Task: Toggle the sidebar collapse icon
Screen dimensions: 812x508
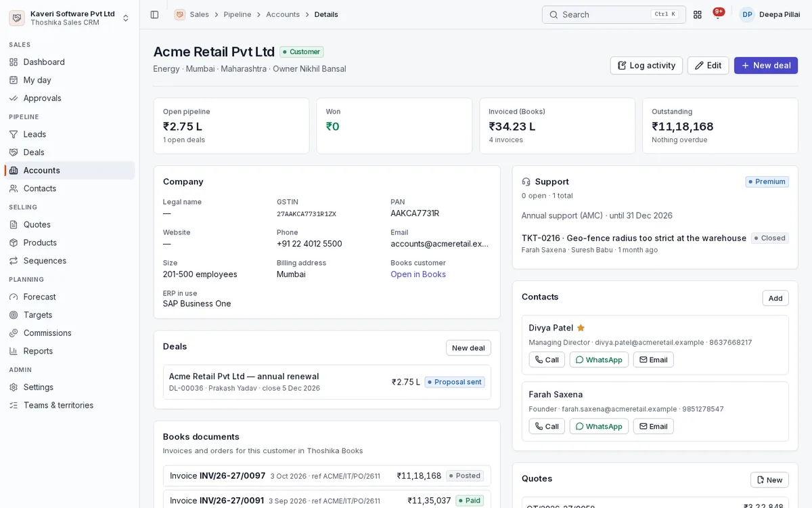Action: pyautogui.click(x=154, y=14)
